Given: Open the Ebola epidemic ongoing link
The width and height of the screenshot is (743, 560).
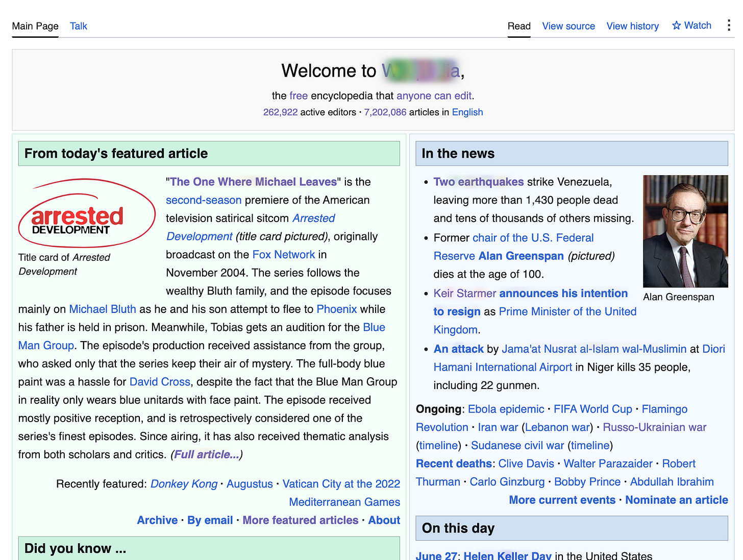Looking at the screenshot, I should (506, 409).
